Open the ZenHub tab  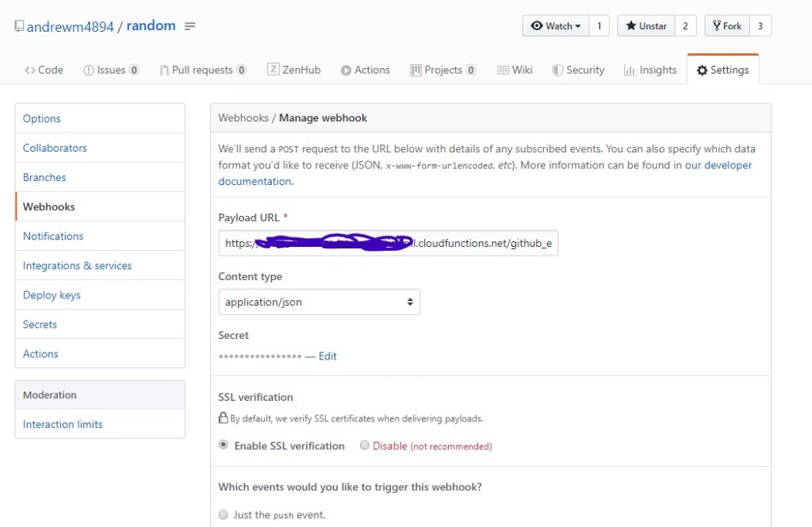(x=294, y=69)
